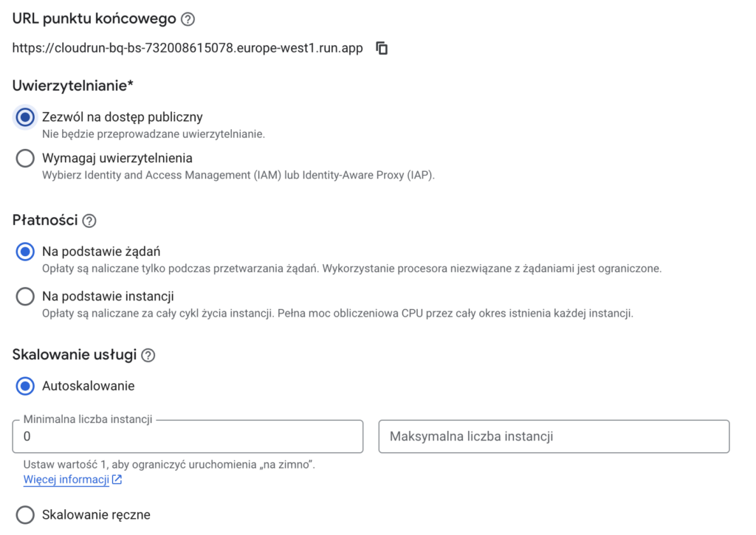The width and height of the screenshot is (756, 535).
Task: Click the cloudrun-bq-bs endpoint URL text
Action: [x=188, y=48]
